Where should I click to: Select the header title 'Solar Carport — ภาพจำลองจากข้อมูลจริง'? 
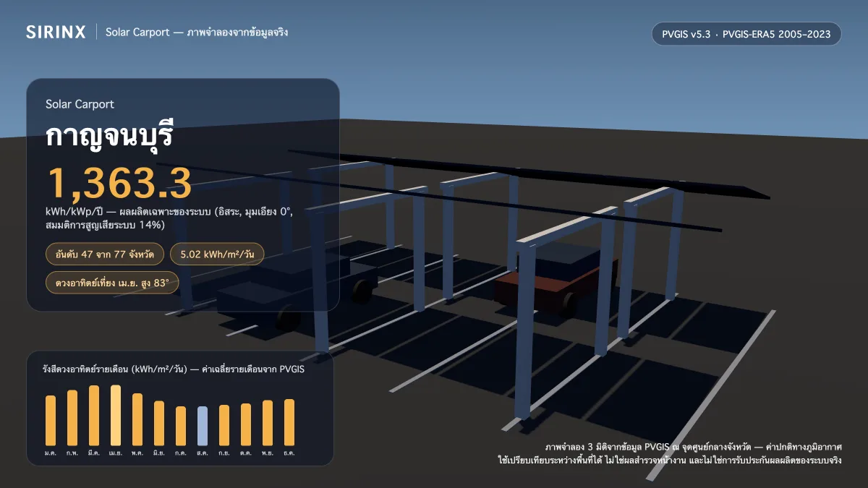point(197,33)
